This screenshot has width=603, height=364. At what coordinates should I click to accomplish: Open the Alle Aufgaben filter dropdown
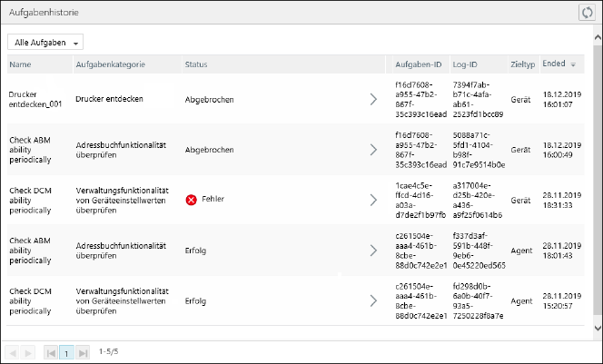(x=45, y=43)
